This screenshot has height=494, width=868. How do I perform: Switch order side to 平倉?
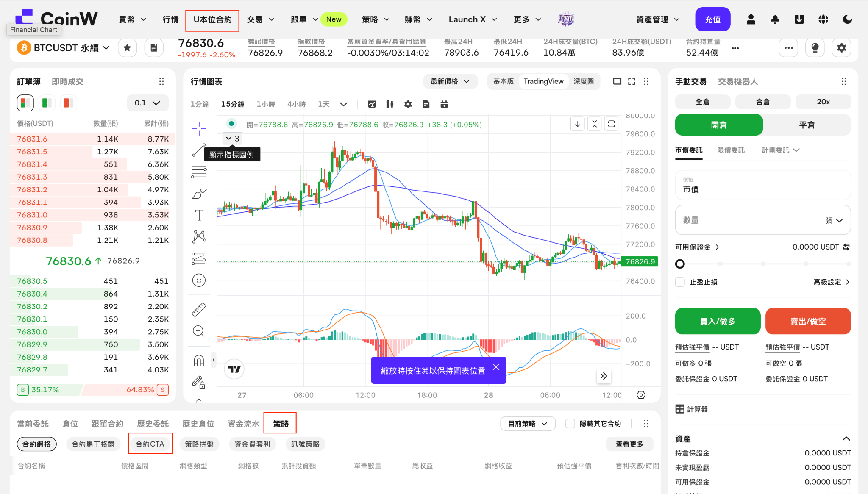[x=807, y=125]
